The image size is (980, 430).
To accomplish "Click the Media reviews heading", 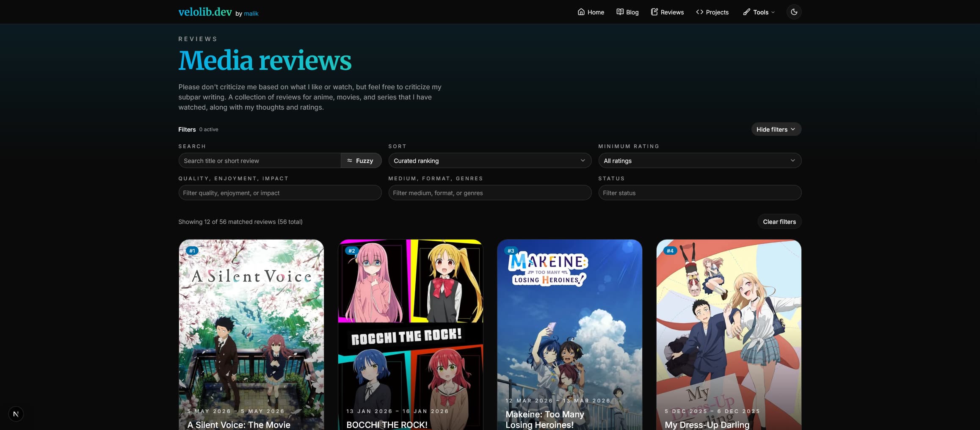I will 265,61.
